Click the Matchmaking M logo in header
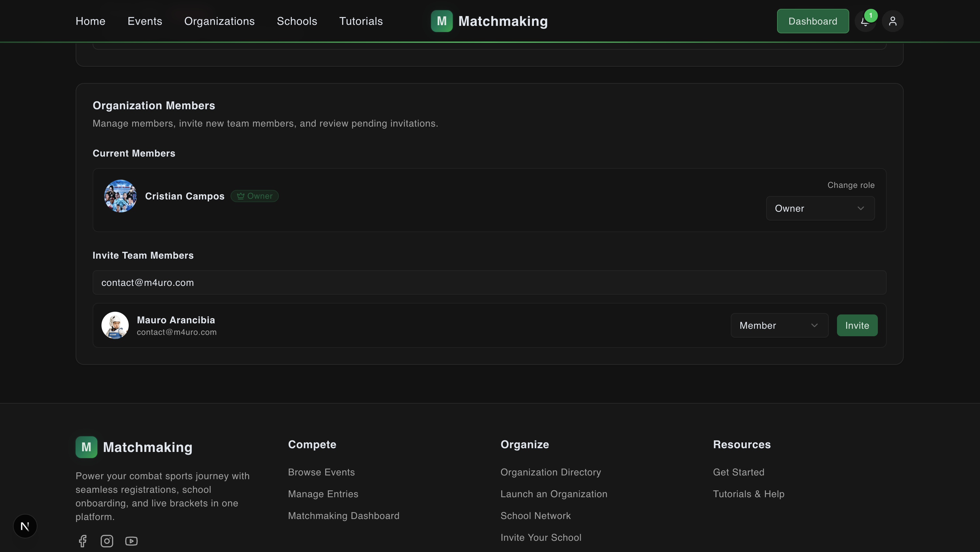Image resolution: width=980 pixels, height=552 pixels. [x=442, y=21]
